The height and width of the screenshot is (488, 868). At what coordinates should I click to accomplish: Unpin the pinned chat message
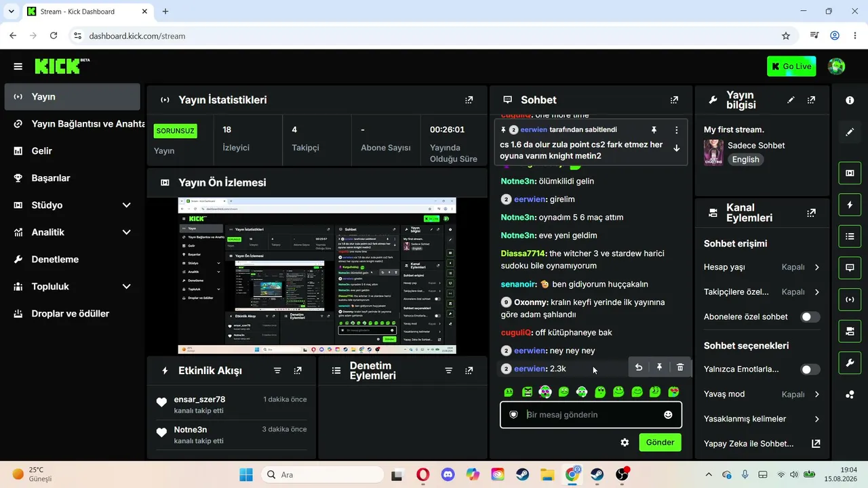(x=654, y=129)
